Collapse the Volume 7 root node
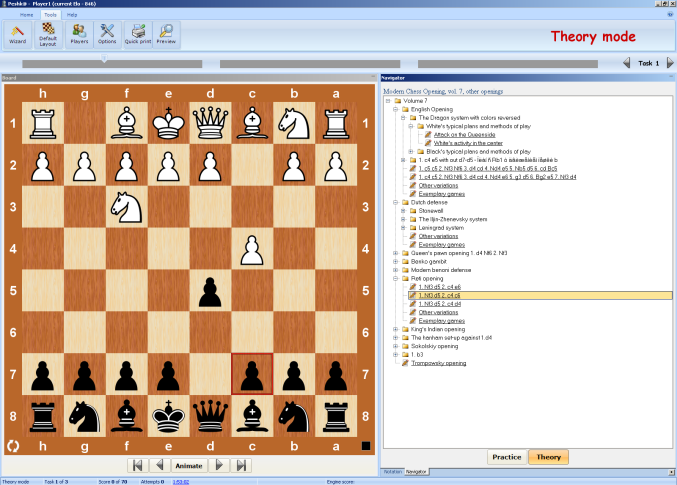Image resolution: width=677 pixels, height=485 pixels. click(x=388, y=101)
